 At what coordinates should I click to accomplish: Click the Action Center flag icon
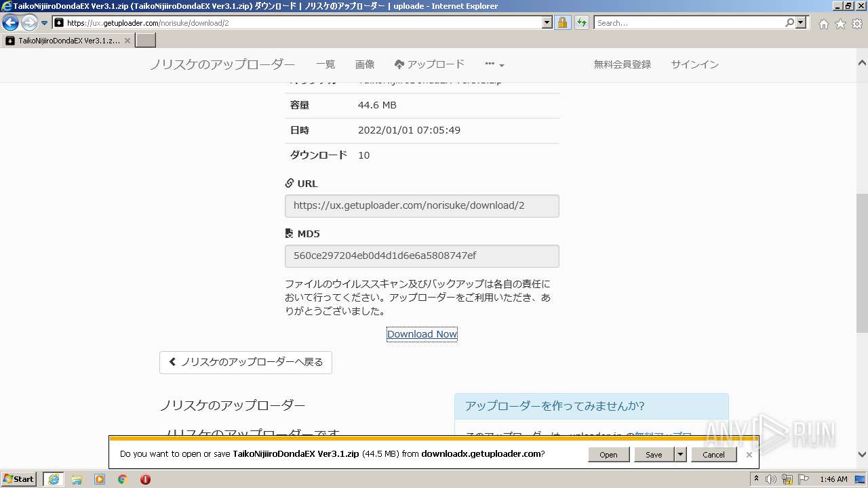804,479
